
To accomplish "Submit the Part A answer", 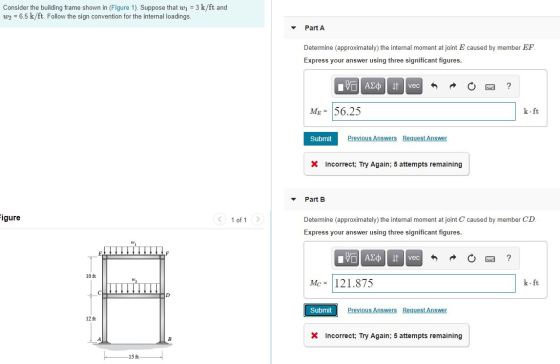I will coord(321,139).
